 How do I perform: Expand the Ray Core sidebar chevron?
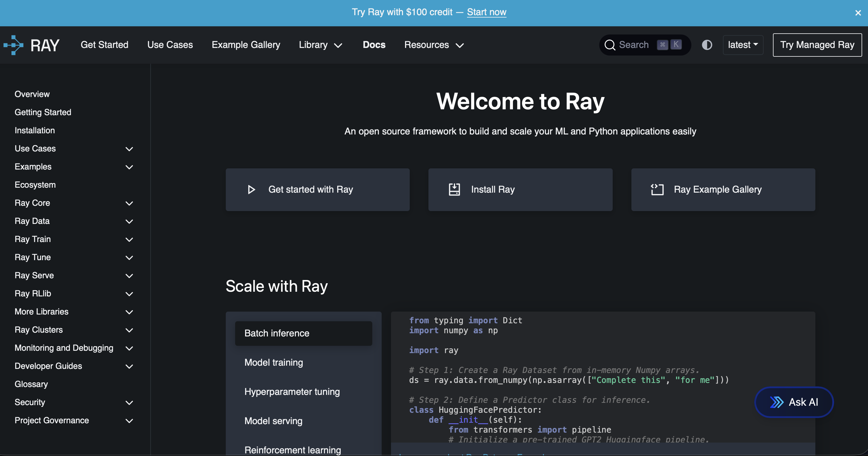pyautogui.click(x=129, y=203)
